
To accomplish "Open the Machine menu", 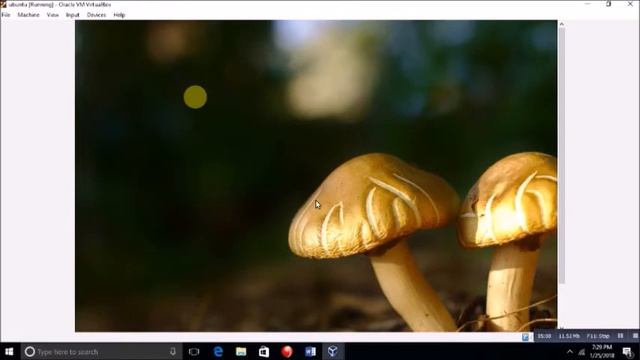I will [29, 15].
